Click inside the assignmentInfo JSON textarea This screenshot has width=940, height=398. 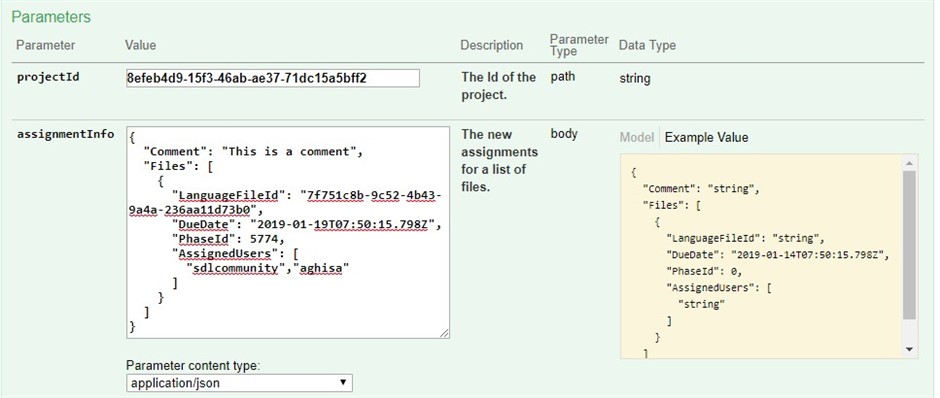288,233
